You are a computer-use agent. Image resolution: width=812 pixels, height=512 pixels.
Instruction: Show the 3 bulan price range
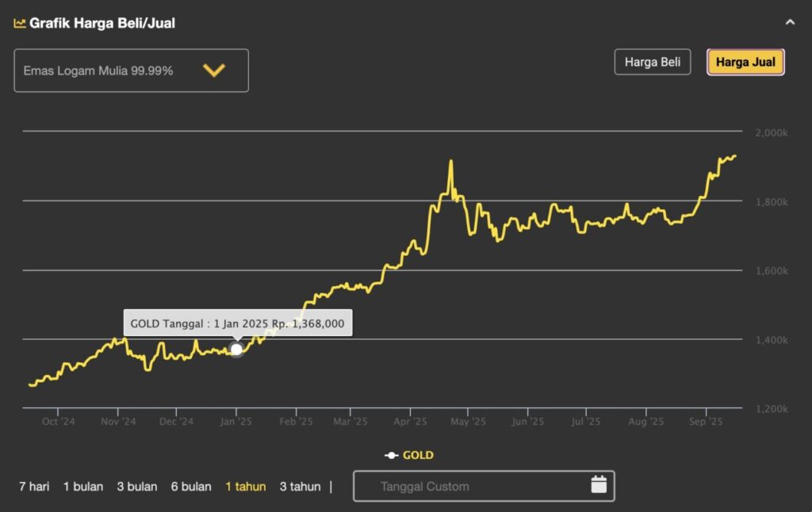[137, 487]
